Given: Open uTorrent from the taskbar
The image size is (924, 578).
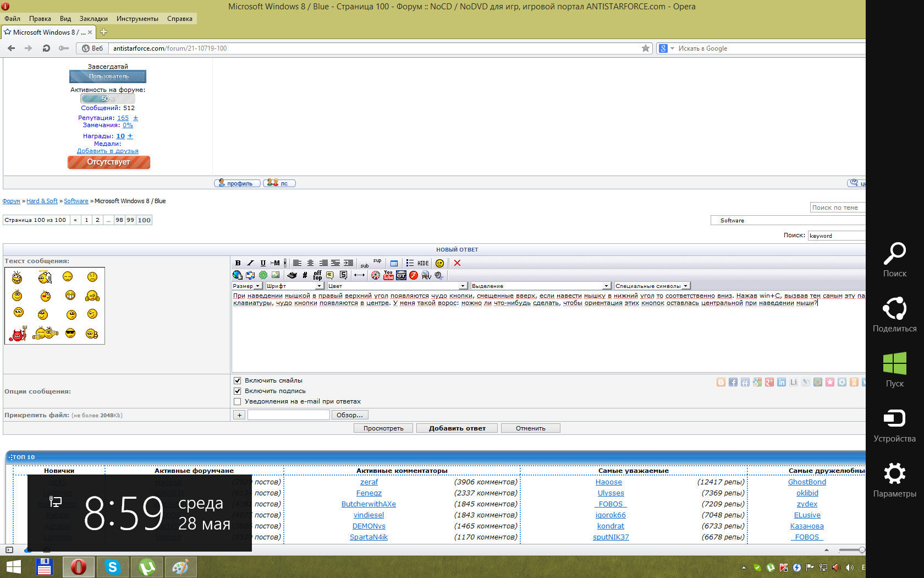Looking at the screenshot, I should [x=147, y=566].
